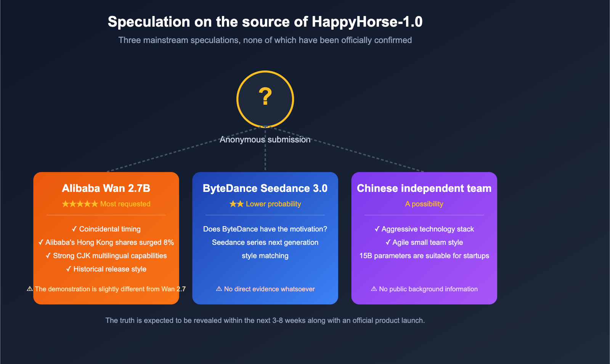Select the Alibaba Wan 2.7B heading
Screen dimensions: 610x364
click(x=106, y=188)
